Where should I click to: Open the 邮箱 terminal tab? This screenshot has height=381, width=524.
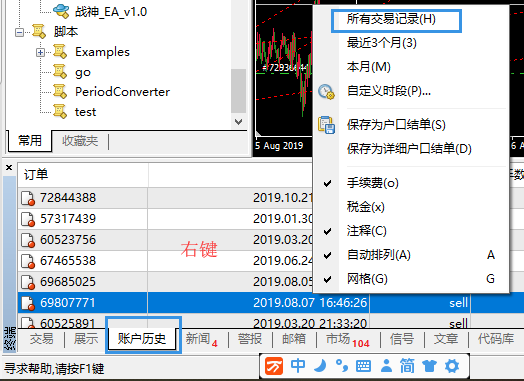(x=294, y=339)
